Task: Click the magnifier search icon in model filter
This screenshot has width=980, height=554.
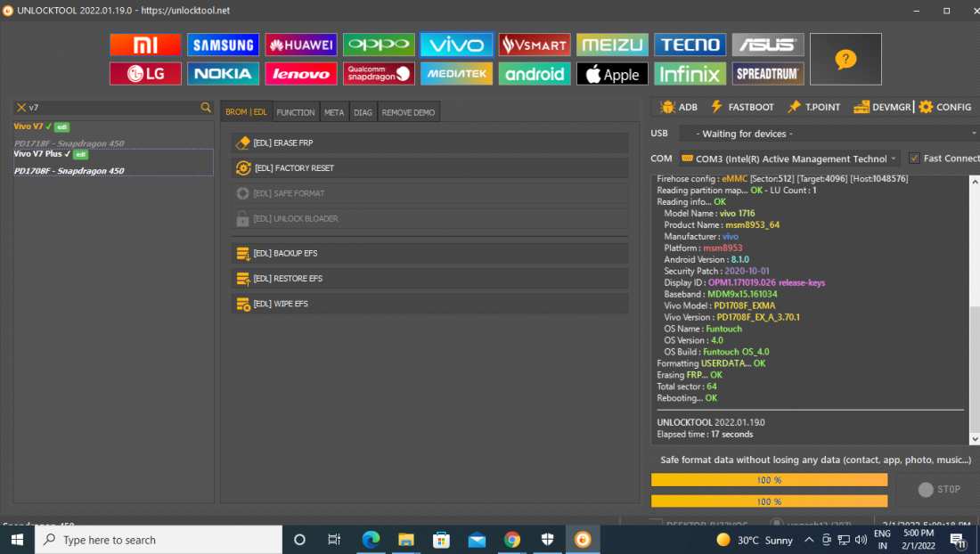Action: pyautogui.click(x=206, y=108)
